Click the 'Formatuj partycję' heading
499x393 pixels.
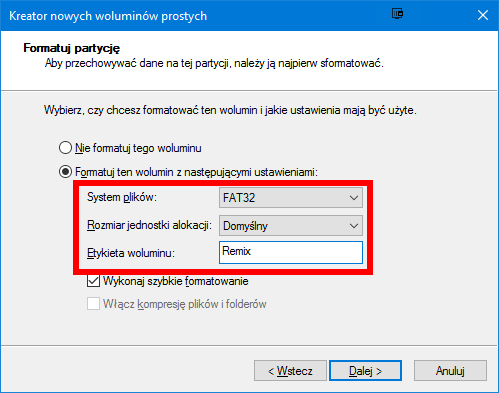coord(71,48)
